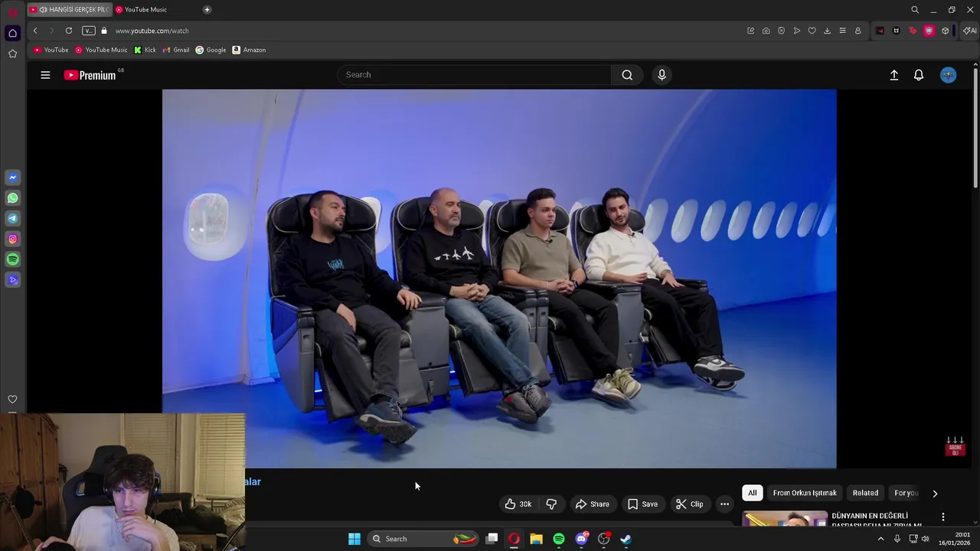Viewport: 980px width, 551px height.
Task: Open the Share dialog for this video
Action: click(x=593, y=504)
